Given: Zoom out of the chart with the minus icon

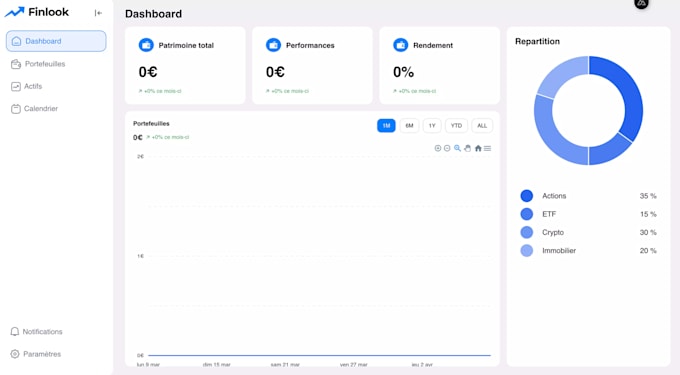Looking at the screenshot, I should [447, 148].
